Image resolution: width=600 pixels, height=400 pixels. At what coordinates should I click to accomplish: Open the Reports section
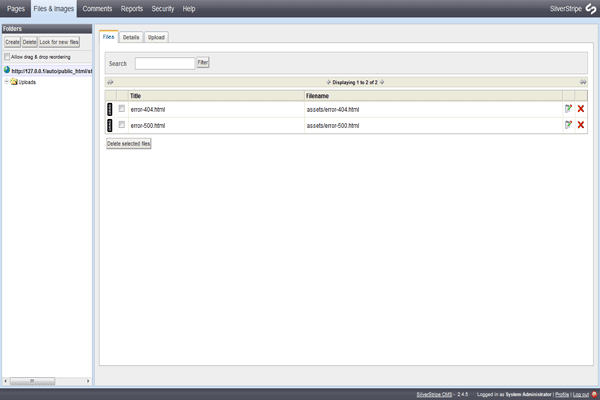point(132,9)
